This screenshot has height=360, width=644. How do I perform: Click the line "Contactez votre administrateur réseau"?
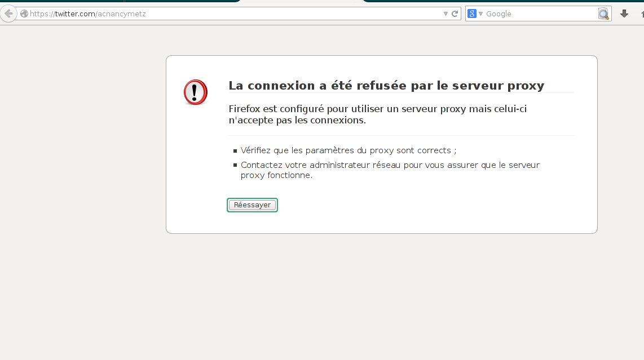[321, 165]
